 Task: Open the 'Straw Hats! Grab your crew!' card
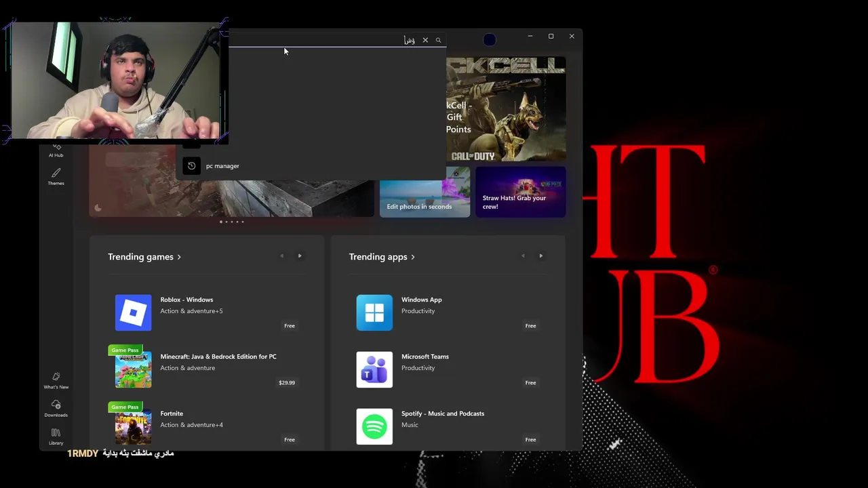[x=520, y=192]
